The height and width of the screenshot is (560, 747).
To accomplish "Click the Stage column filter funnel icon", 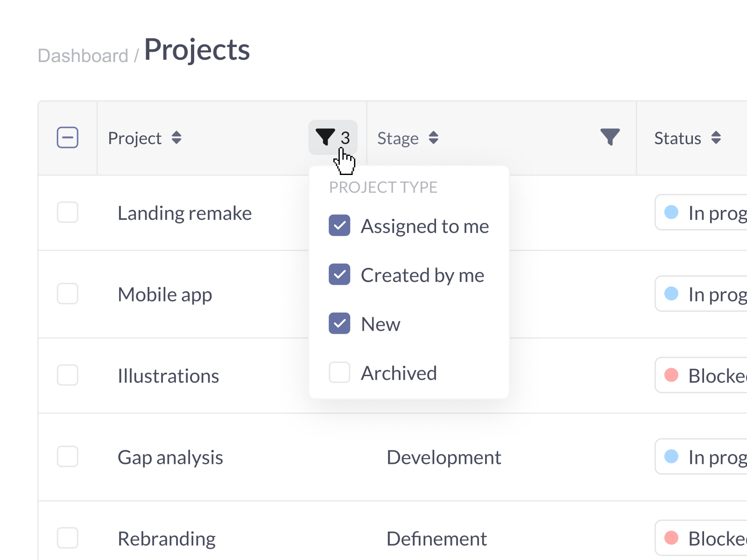I will coord(610,137).
